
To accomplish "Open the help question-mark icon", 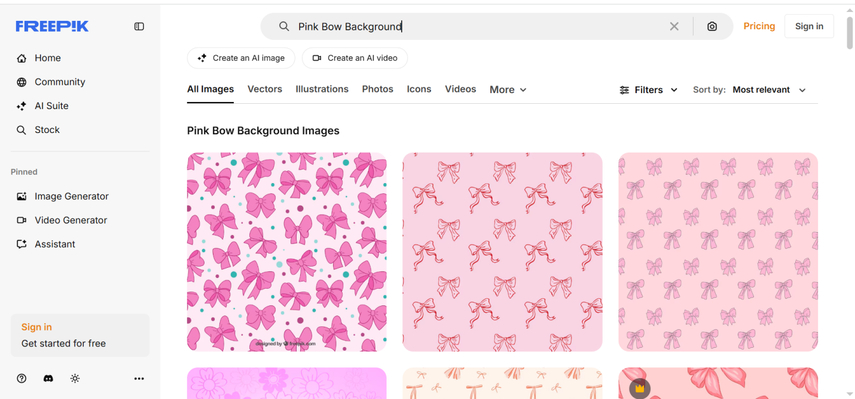I will pos(21,378).
